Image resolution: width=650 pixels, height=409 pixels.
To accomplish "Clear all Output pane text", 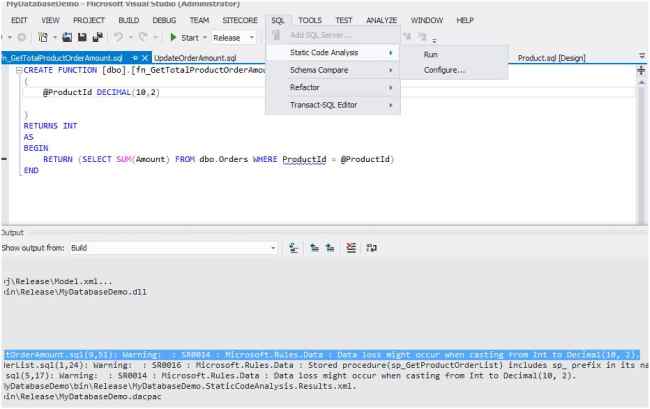I will click(351, 248).
